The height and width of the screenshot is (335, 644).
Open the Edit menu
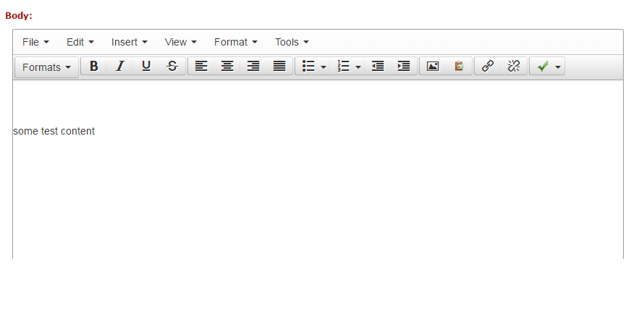[80, 42]
